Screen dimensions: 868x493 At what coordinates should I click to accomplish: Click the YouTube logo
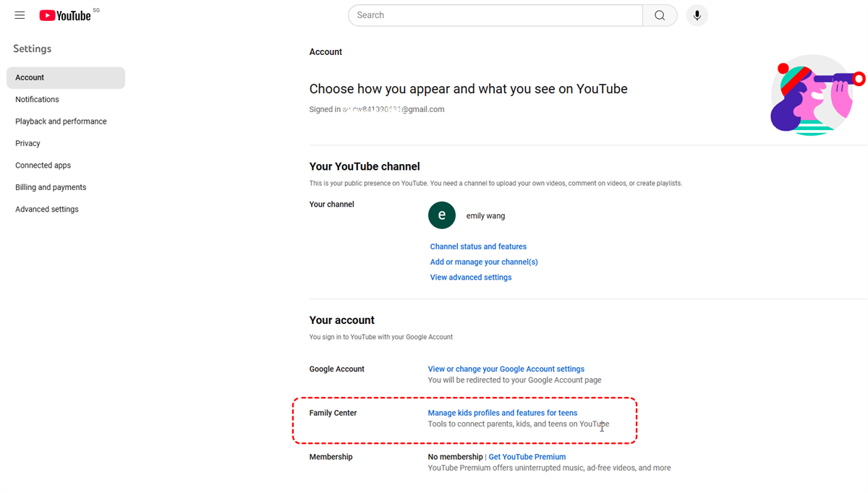tap(65, 15)
